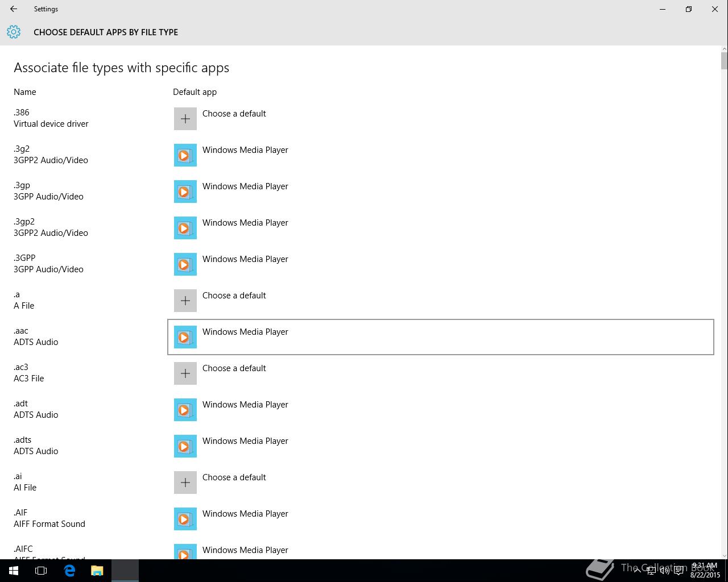The width and height of the screenshot is (728, 582).
Task: Click the 'Default app' column header
Action: click(195, 92)
